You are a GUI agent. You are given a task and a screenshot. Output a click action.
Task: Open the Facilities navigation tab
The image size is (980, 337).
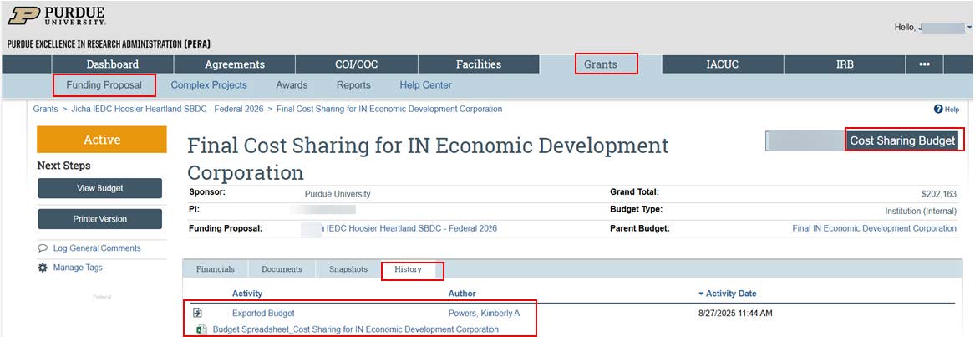click(x=478, y=64)
